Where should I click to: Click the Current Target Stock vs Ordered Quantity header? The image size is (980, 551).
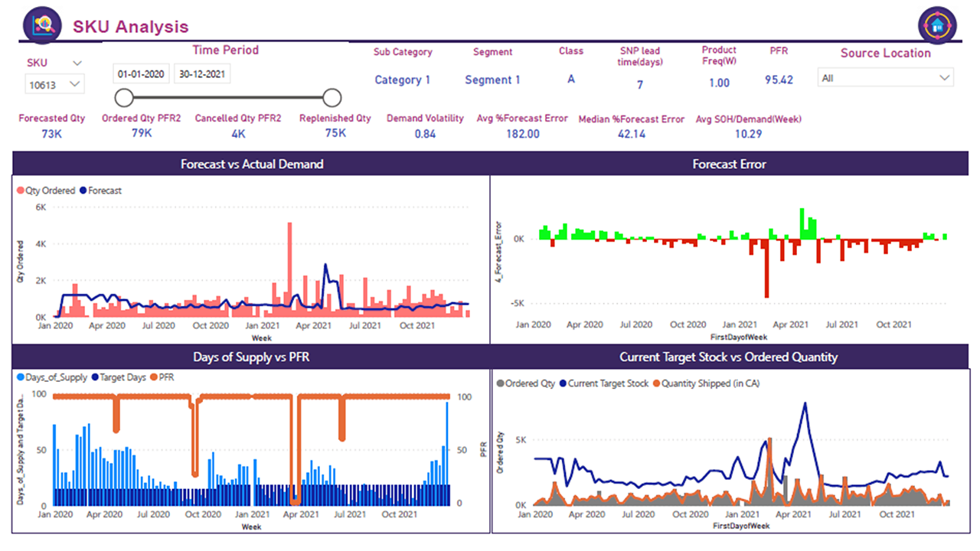click(729, 357)
